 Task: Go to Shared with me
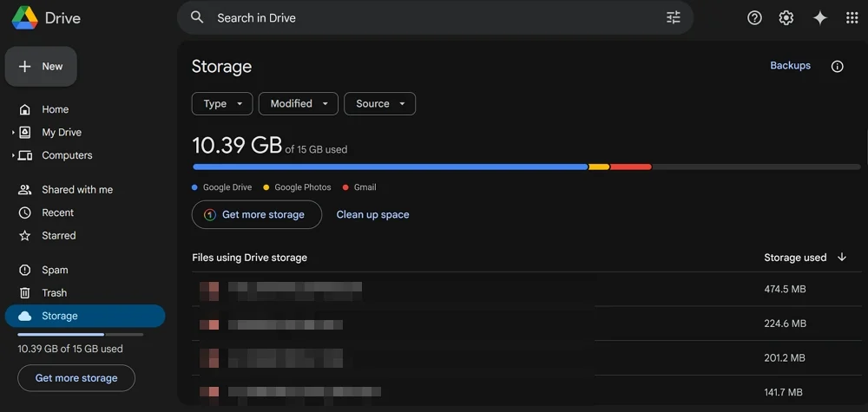[x=76, y=190]
